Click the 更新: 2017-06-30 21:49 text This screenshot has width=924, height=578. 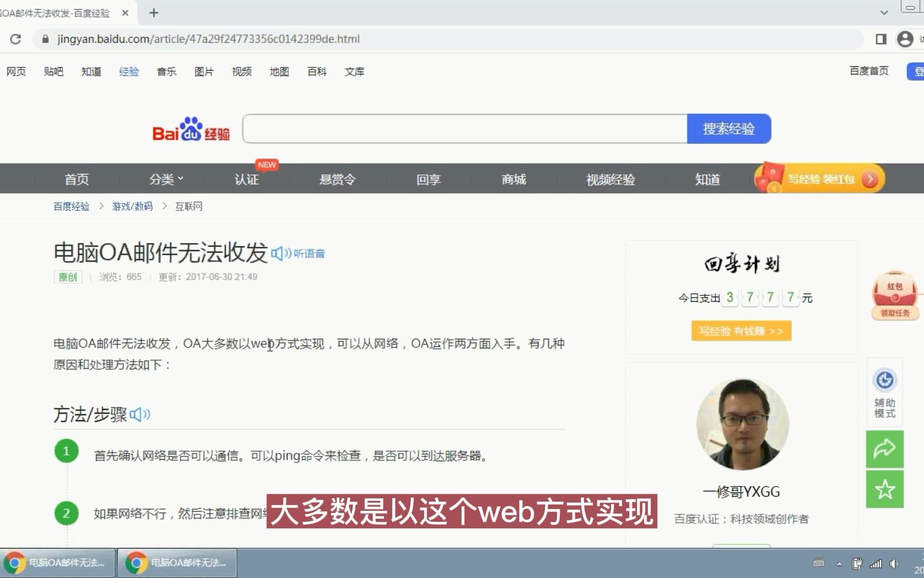pos(208,277)
